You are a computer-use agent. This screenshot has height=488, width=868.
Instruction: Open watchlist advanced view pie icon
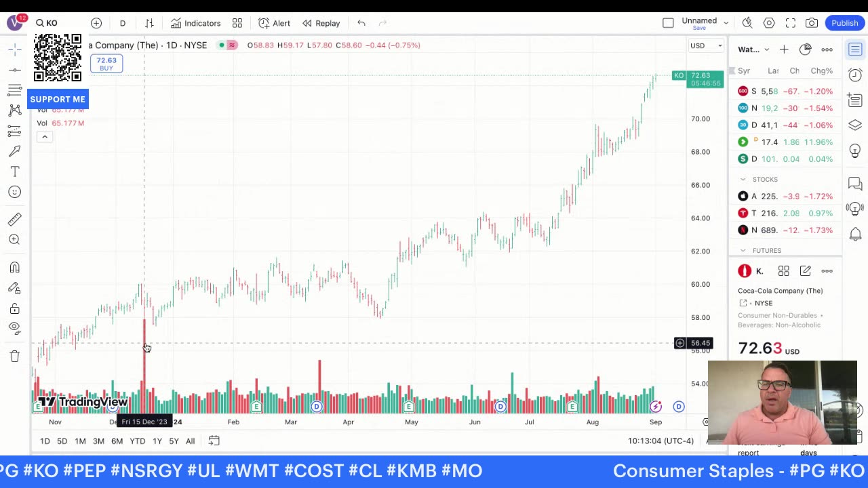(805, 49)
